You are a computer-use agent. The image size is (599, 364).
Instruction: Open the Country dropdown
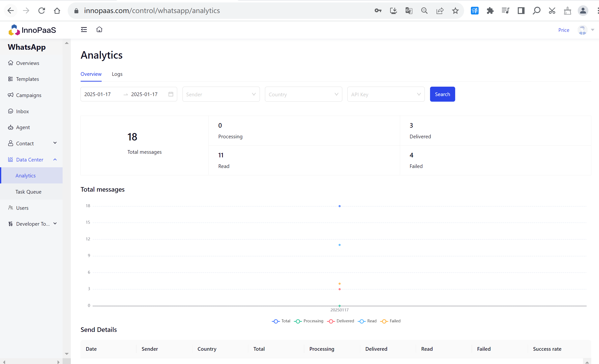tap(303, 94)
